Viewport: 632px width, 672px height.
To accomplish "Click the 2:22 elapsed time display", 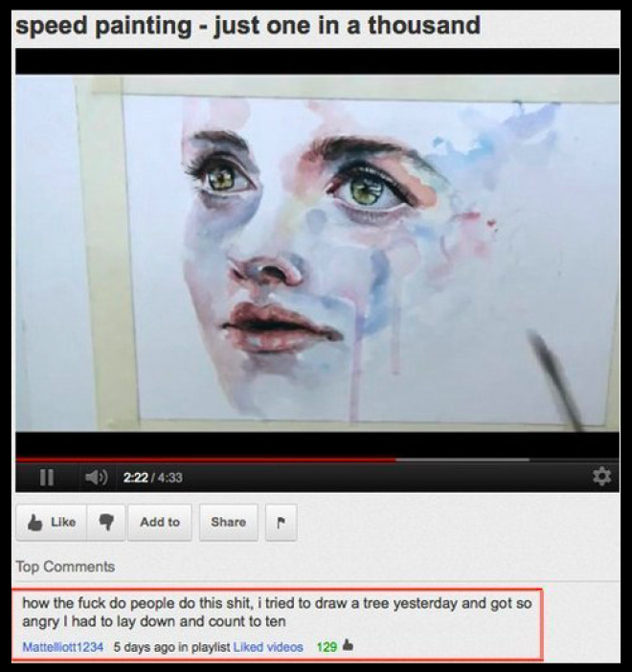I will [x=135, y=478].
